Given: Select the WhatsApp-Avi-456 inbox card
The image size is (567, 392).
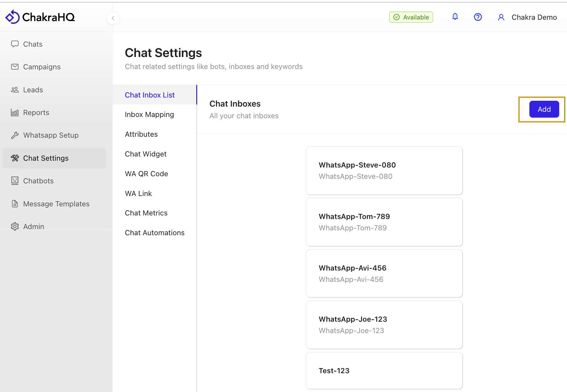Looking at the screenshot, I should pos(384,273).
